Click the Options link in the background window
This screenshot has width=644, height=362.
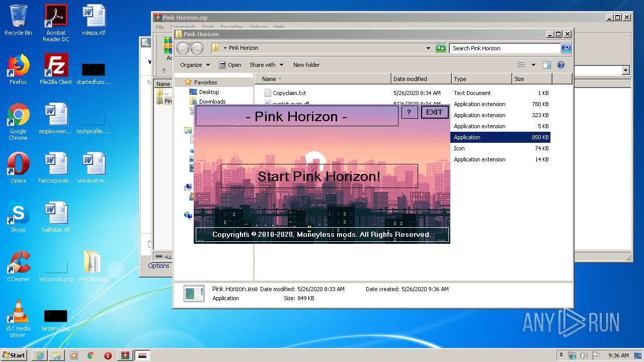pyautogui.click(x=158, y=265)
